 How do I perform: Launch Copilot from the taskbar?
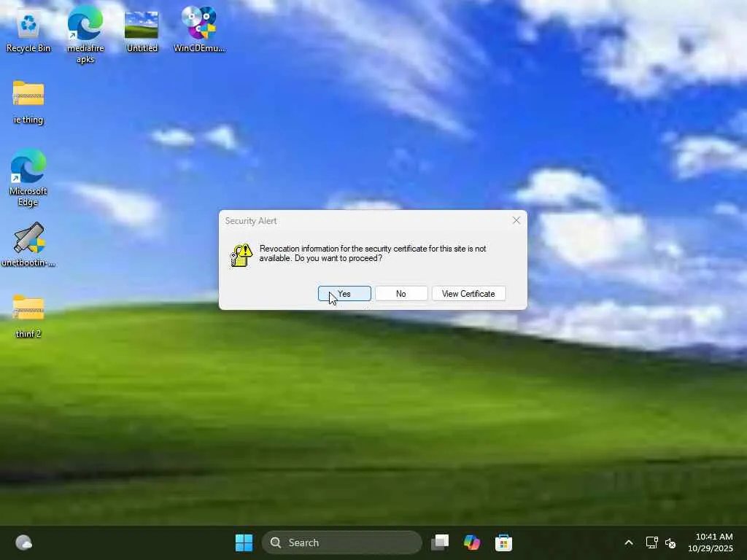pos(472,542)
